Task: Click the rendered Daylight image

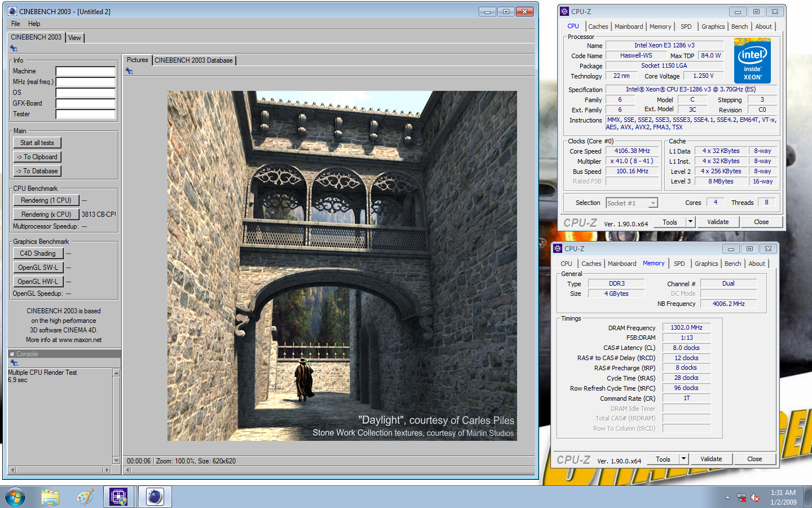Action: [x=342, y=266]
